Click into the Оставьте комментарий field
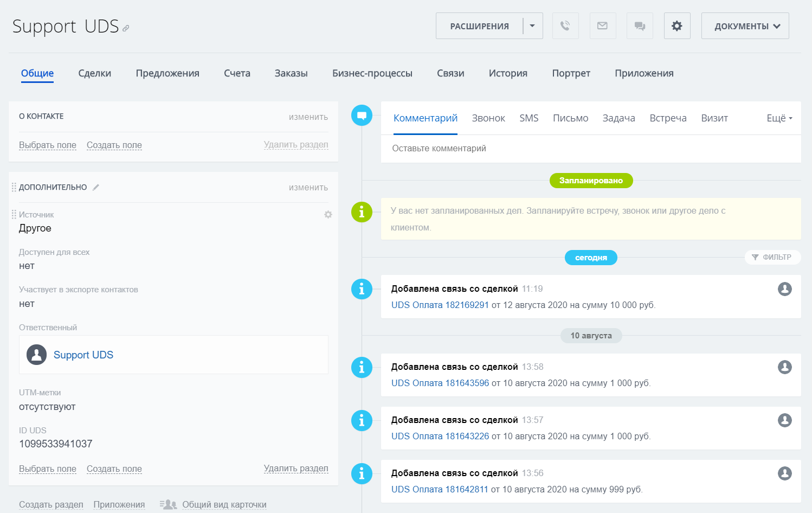 [591, 148]
